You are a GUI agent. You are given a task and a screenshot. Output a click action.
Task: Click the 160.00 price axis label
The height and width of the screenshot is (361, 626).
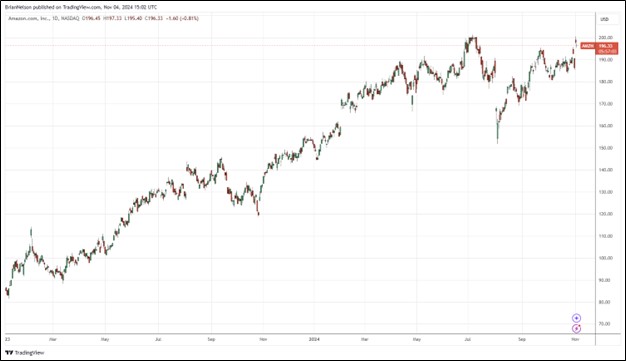(x=605, y=126)
